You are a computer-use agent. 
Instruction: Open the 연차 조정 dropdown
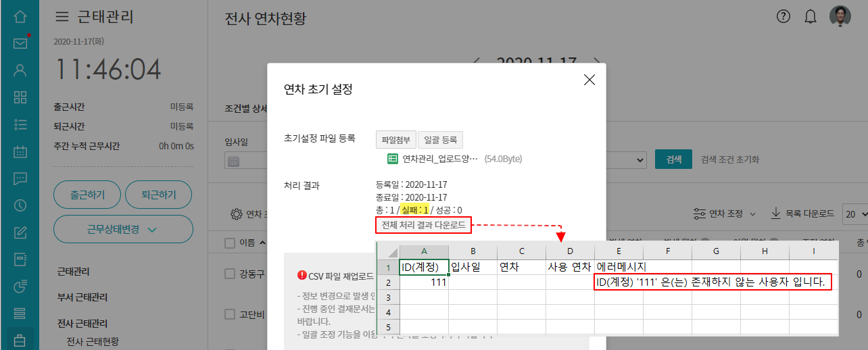(x=725, y=214)
